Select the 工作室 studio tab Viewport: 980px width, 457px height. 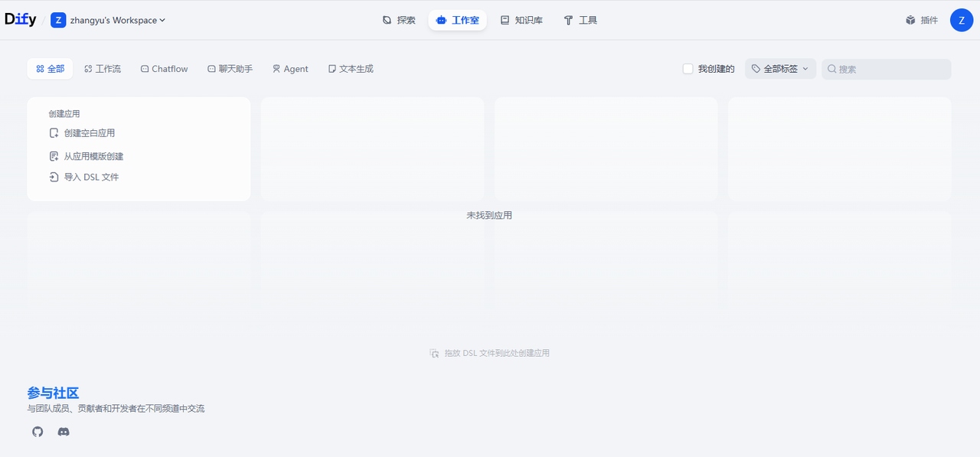click(457, 21)
